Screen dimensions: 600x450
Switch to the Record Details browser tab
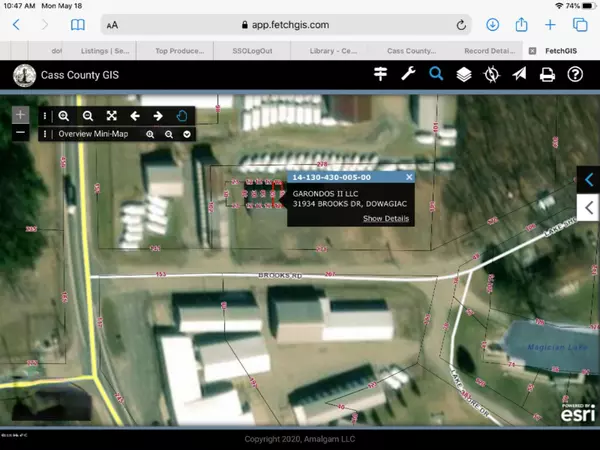(488, 50)
